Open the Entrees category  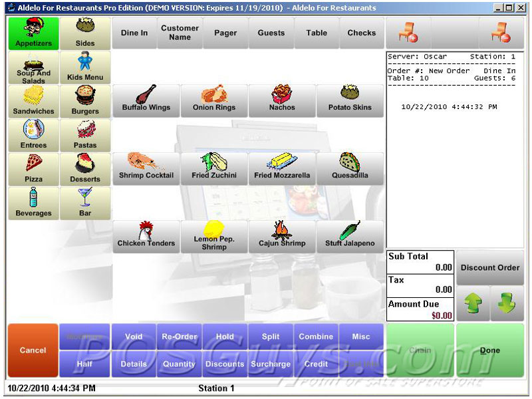pyautogui.click(x=34, y=136)
